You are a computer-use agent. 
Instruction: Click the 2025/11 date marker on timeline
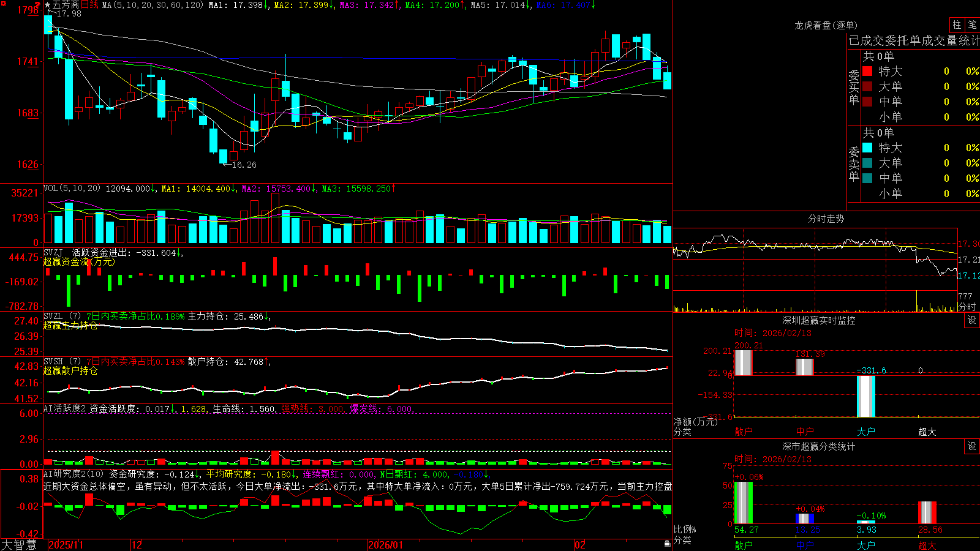click(66, 545)
